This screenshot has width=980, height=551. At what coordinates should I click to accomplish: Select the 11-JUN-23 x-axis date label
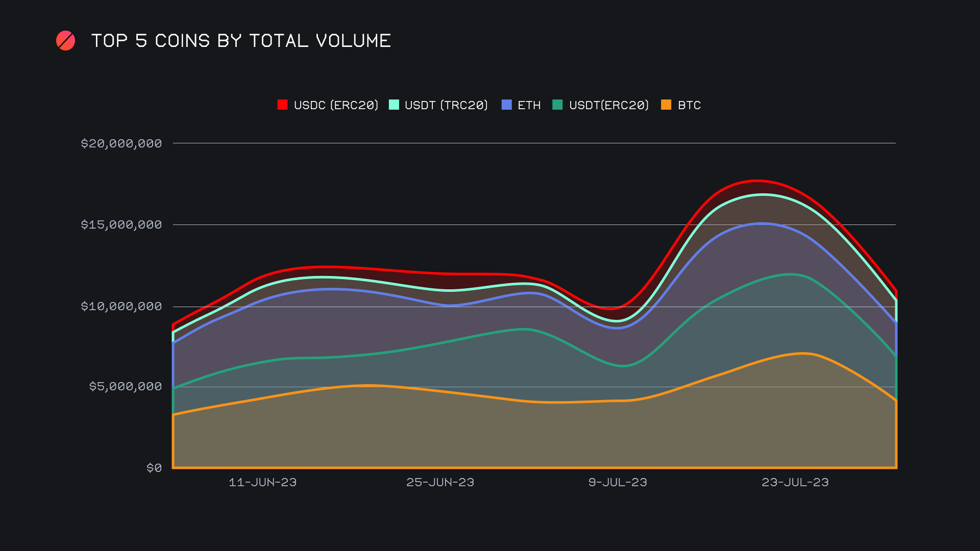point(262,482)
